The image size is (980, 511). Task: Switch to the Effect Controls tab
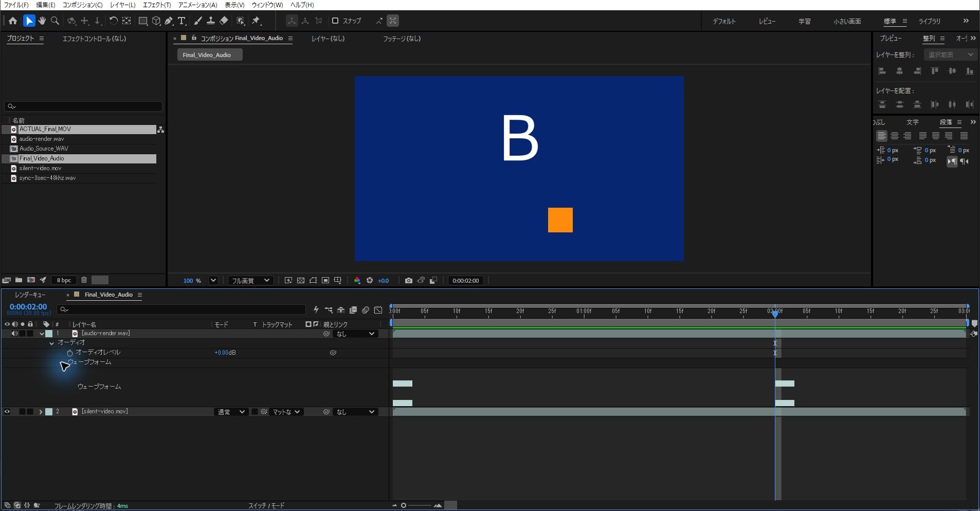(94, 39)
